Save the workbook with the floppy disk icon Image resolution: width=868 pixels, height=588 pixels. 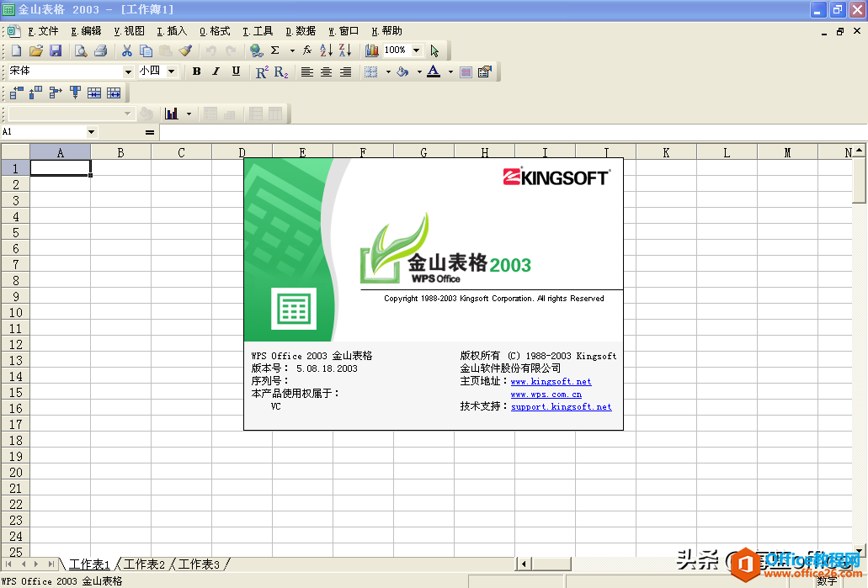(x=56, y=50)
